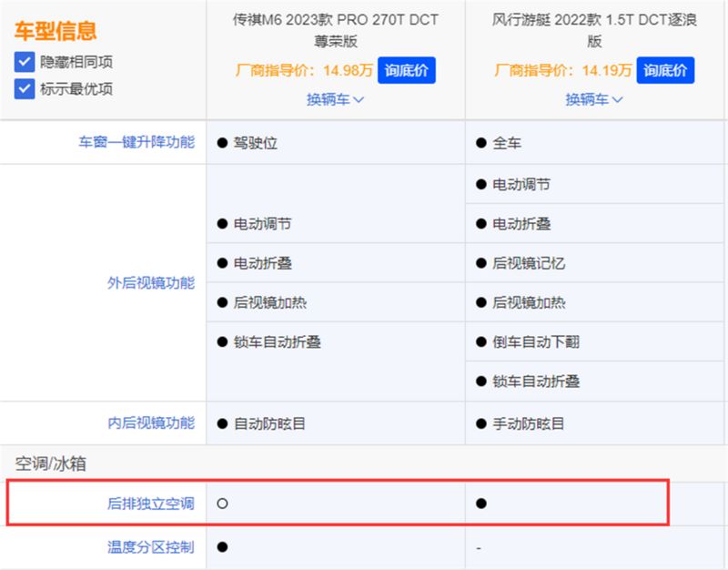The image size is (728, 570).
Task: Click the 车型信息 heading
Action: [56, 31]
